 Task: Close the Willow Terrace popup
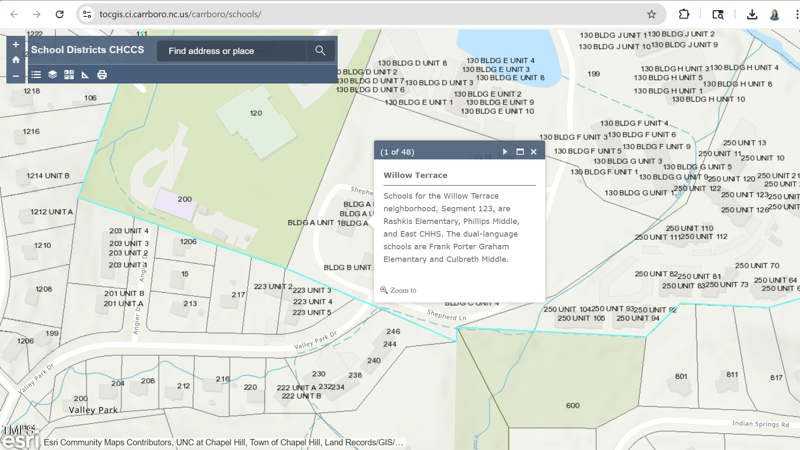[534, 152]
